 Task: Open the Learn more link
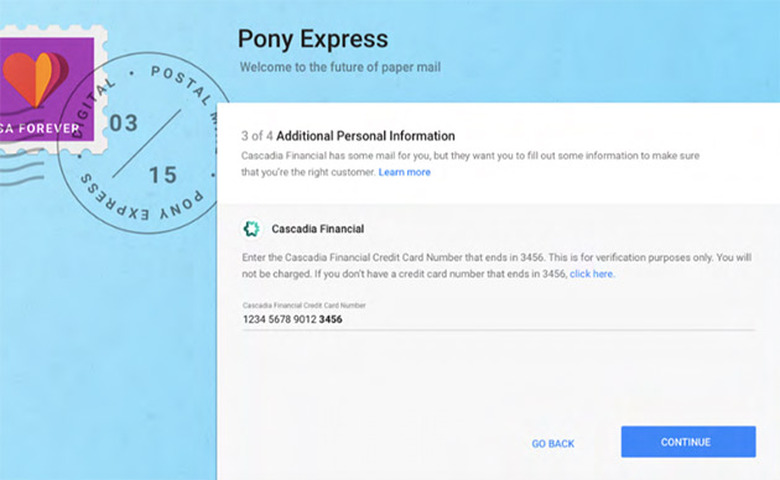coord(404,172)
